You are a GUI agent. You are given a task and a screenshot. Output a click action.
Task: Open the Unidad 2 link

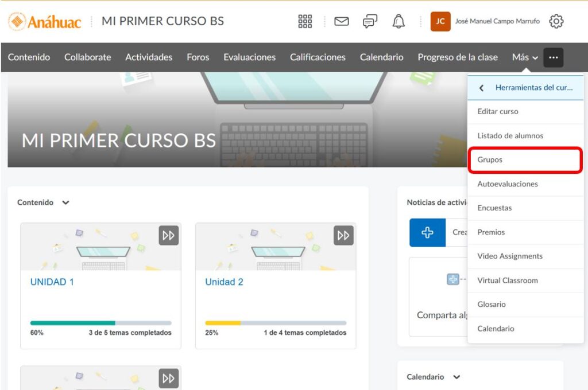click(x=224, y=282)
